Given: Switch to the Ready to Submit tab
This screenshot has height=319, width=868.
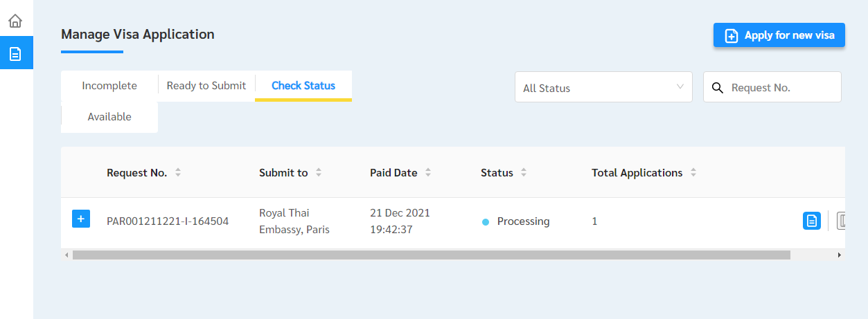Looking at the screenshot, I should tap(206, 86).
